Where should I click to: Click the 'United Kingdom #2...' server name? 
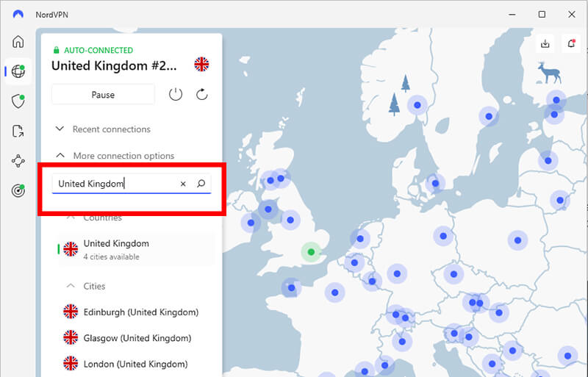pyautogui.click(x=114, y=65)
